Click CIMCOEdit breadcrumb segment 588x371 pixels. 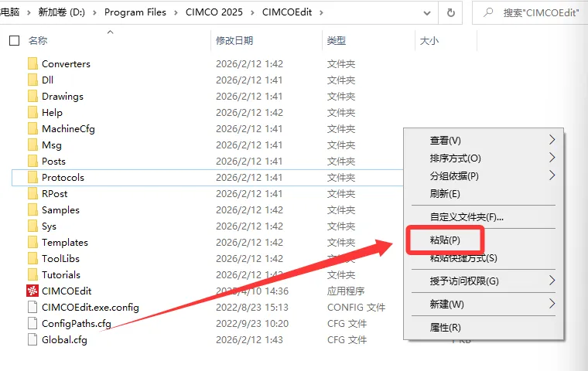point(287,12)
